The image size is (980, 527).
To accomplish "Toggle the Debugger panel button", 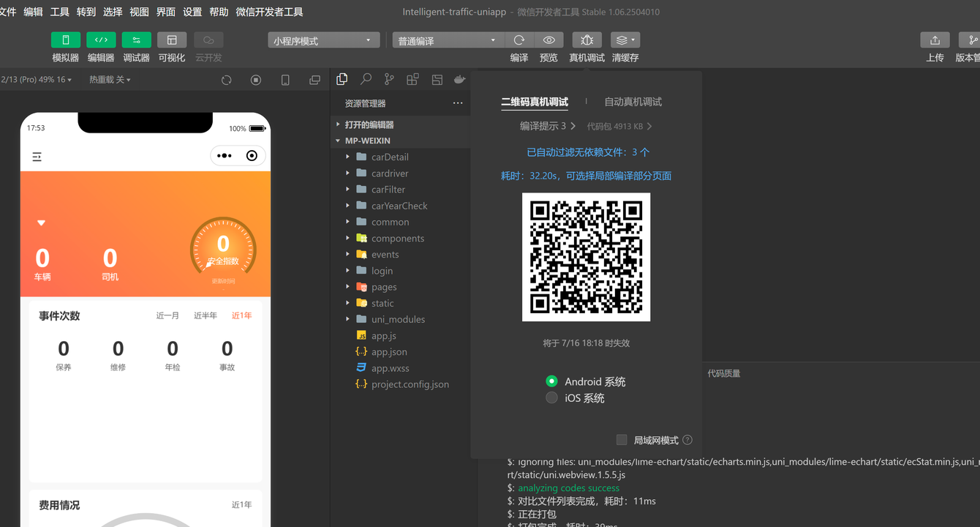I will coord(136,40).
